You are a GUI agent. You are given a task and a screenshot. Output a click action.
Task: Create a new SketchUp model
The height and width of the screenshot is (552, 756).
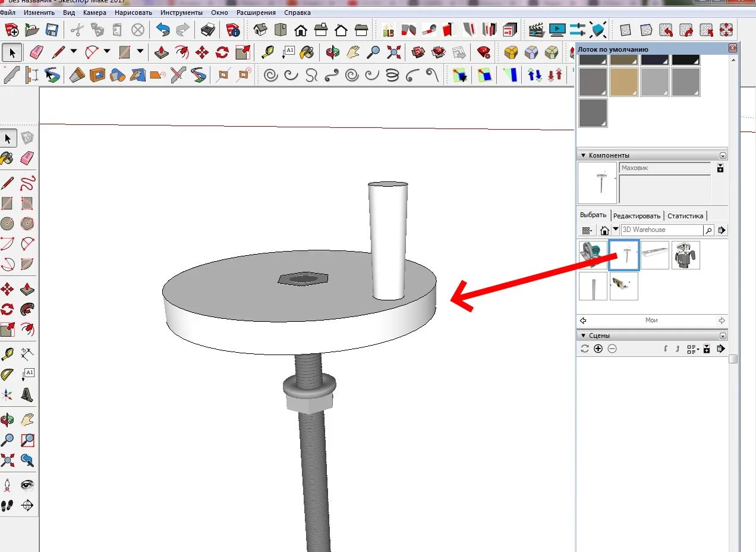click(12, 30)
